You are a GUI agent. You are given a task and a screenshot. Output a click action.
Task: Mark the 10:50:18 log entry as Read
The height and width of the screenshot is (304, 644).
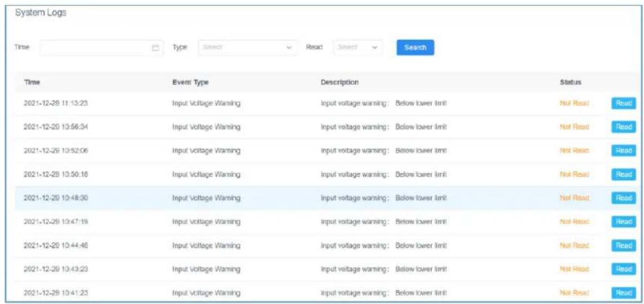[624, 174]
